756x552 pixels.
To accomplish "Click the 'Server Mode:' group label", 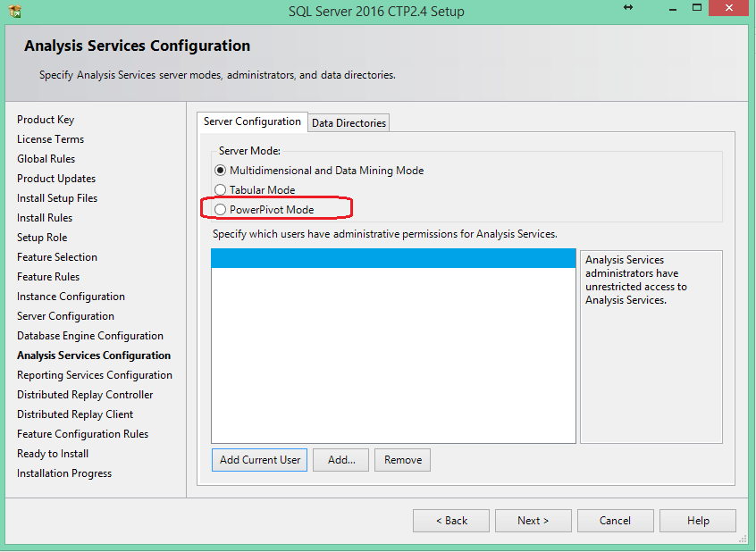I will tap(249, 151).
